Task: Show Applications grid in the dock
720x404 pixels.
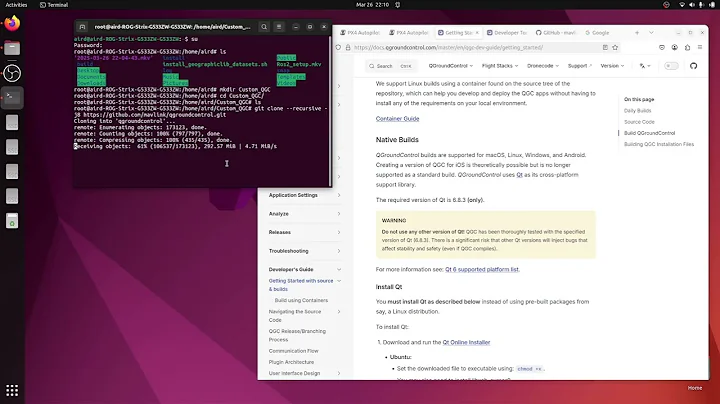Action: pos(12,391)
